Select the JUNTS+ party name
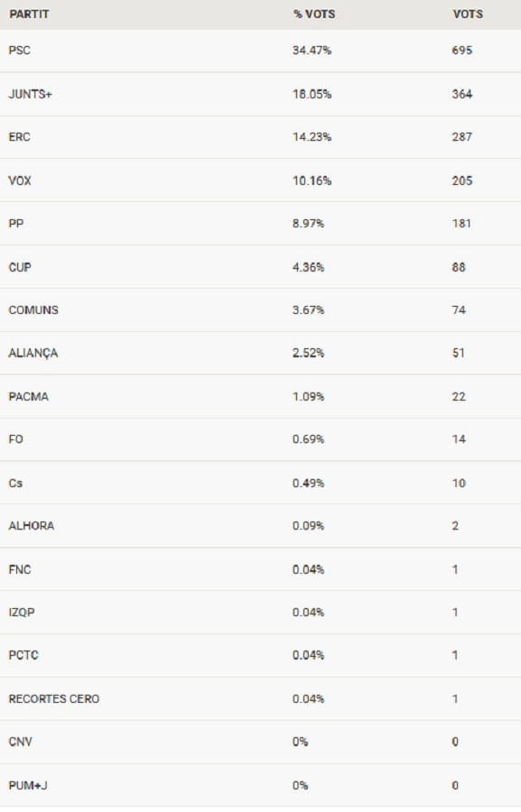 point(30,94)
